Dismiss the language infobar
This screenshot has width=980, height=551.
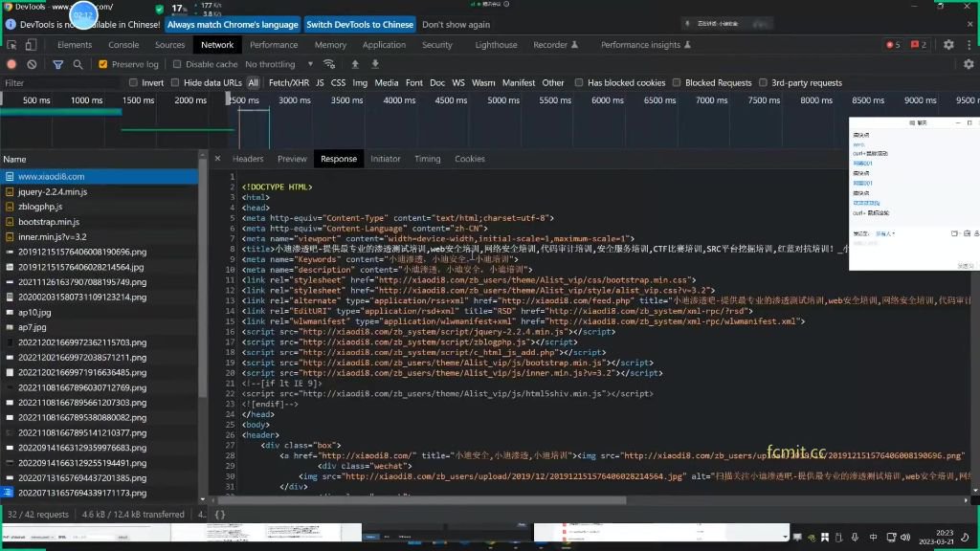pos(969,24)
